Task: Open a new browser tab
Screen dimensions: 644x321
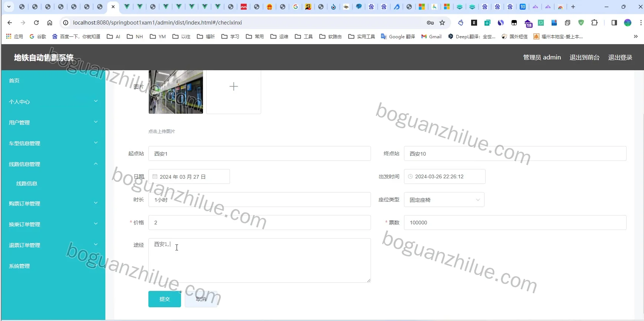Action: 573,7
